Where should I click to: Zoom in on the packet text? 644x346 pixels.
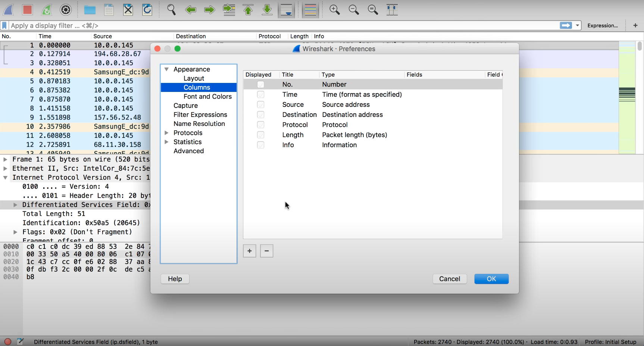(x=335, y=10)
